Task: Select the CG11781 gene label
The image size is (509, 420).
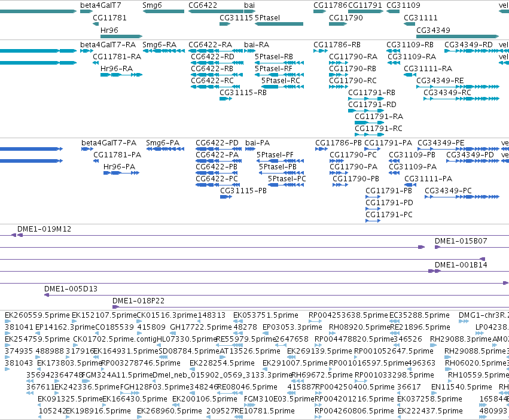Action: (x=109, y=17)
